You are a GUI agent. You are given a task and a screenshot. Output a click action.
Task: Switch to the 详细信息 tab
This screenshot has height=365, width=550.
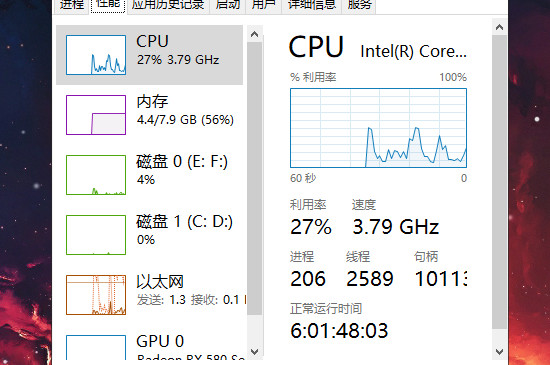pyautogui.click(x=312, y=6)
